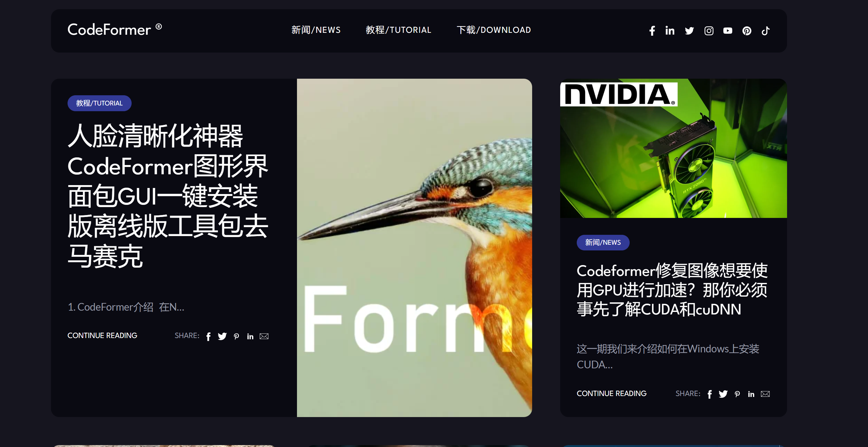The height and width of the screenshot is (447, 868).
Task: Continue reading the CUDA news article
Action: pos(611,393)
